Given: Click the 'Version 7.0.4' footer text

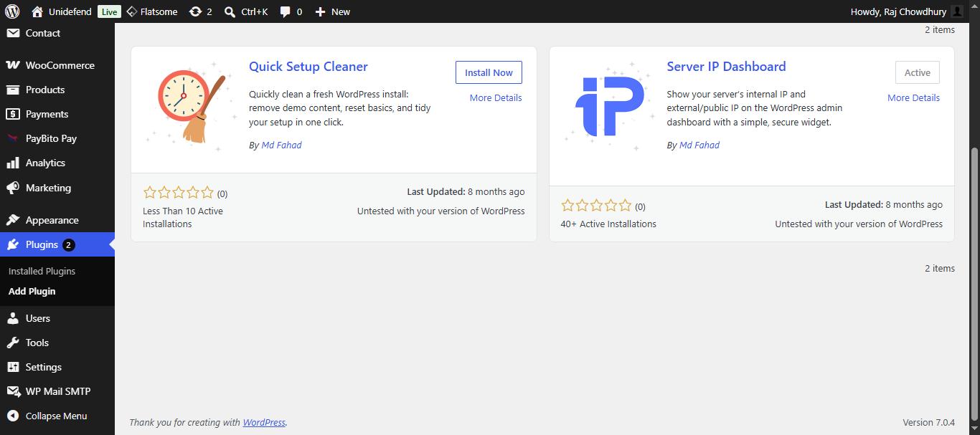Looking at the screenshot, I should [929, 422].
